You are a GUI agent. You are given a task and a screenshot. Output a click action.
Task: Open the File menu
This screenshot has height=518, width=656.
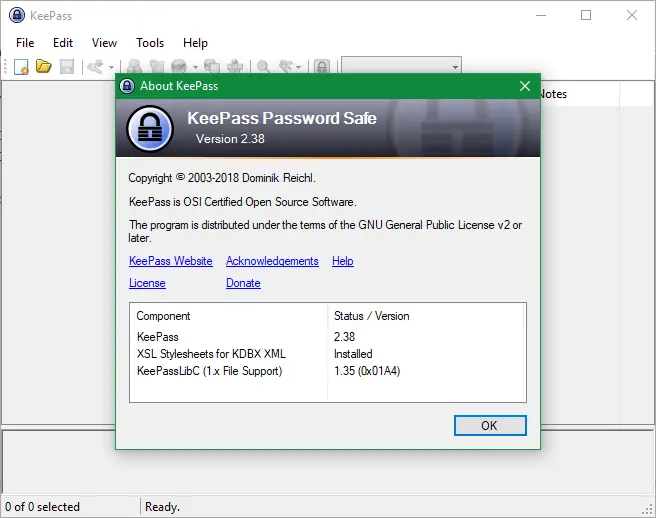[25, 43]
